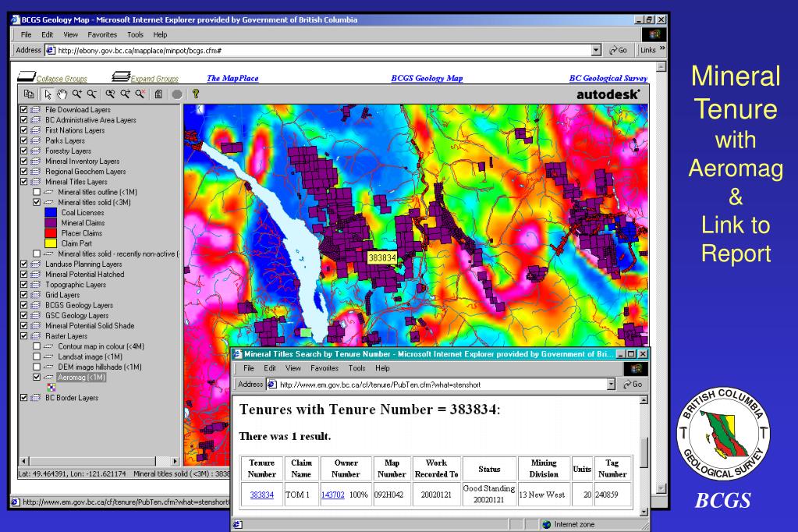
Task: Toggle Mineral Inventory Layers checkbox
Action: click(x=23, y=161)
